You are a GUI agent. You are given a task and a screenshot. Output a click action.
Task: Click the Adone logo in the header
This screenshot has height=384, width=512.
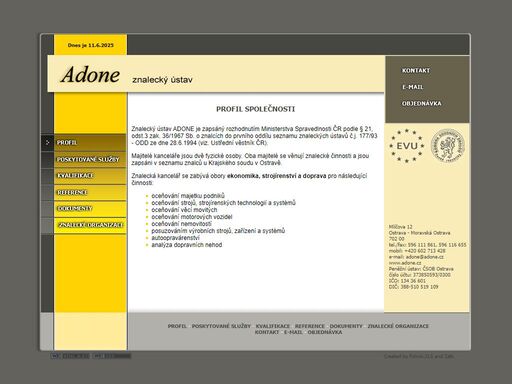pyautogui.click(x=90, y=74)
